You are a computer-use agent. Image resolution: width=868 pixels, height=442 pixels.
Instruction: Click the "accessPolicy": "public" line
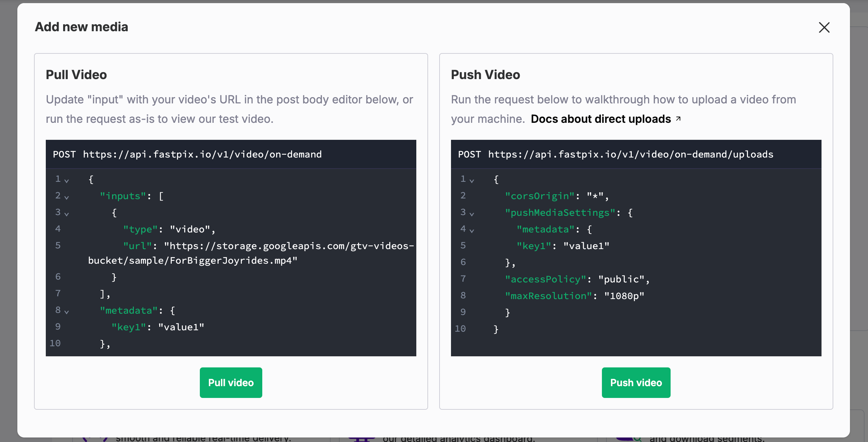coord(577,279)
